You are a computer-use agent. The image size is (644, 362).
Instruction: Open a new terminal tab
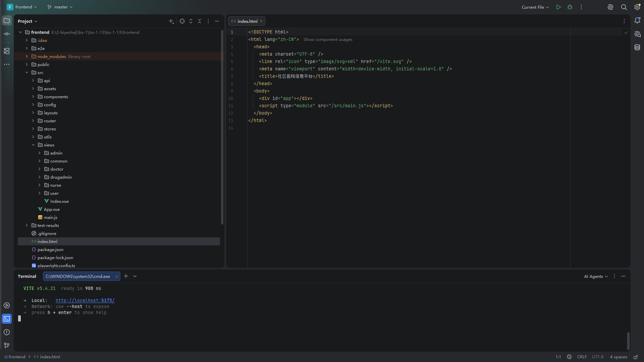126,276
